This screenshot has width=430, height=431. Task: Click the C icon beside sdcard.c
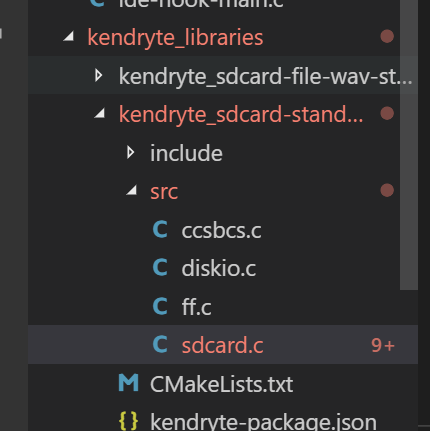pyautogui.click(x=160, y=344)
